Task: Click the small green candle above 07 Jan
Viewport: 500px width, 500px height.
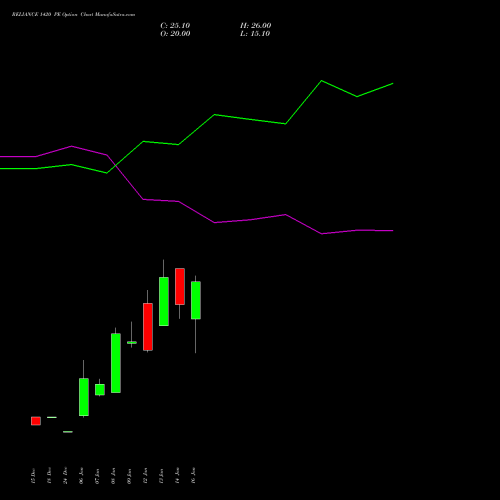Action: click(100, 390)
